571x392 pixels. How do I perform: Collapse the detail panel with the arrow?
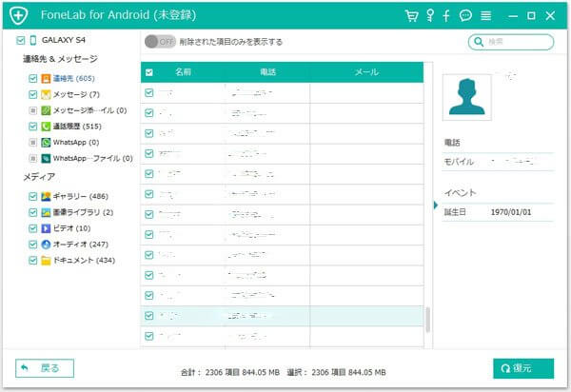pos(436,206)
